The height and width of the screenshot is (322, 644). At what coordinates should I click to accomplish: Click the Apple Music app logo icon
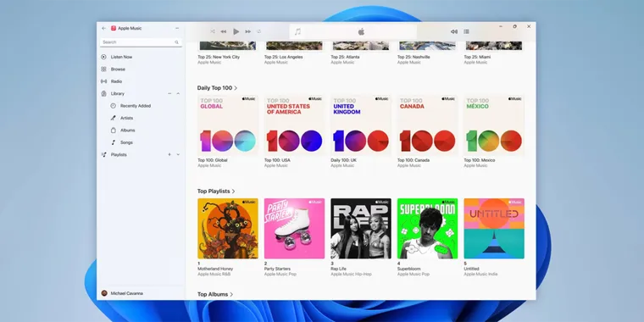point(114,28)
